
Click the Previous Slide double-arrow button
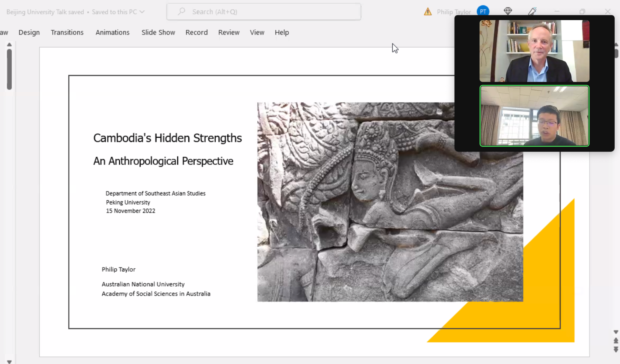[616, 341]
